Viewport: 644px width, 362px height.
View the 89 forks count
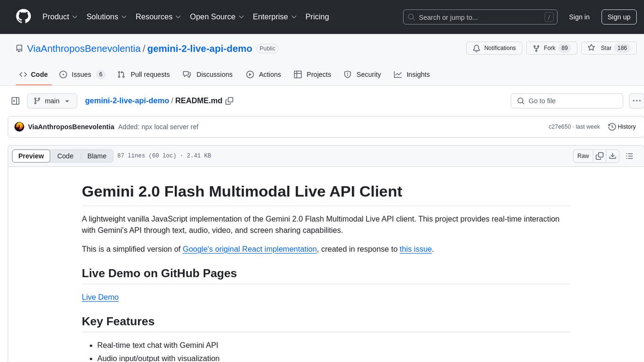pyautogui.click(x=564, y=48)
